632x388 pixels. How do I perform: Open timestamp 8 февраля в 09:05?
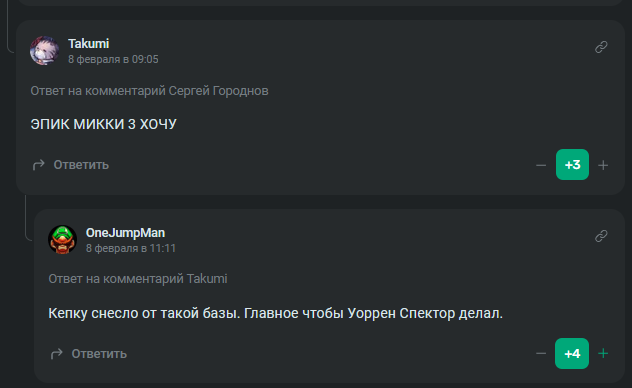click(113, 59)
